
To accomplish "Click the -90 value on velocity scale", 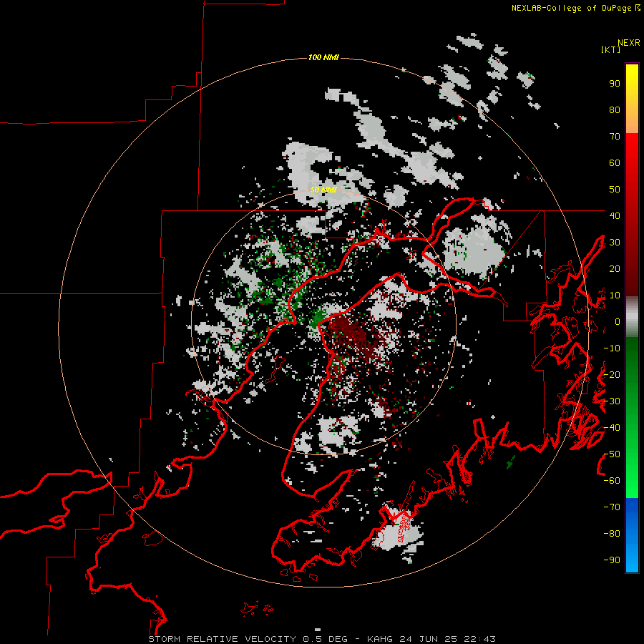I will (612, 560).
